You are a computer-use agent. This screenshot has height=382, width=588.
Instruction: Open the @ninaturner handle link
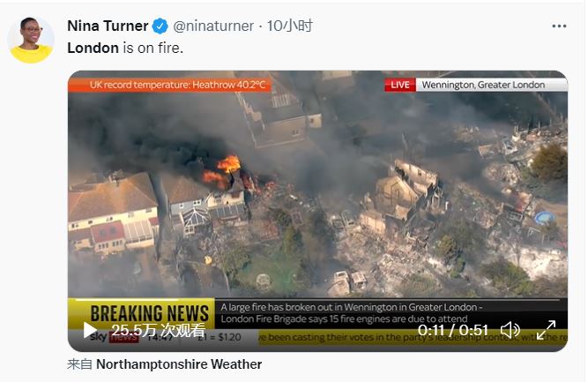213,26
